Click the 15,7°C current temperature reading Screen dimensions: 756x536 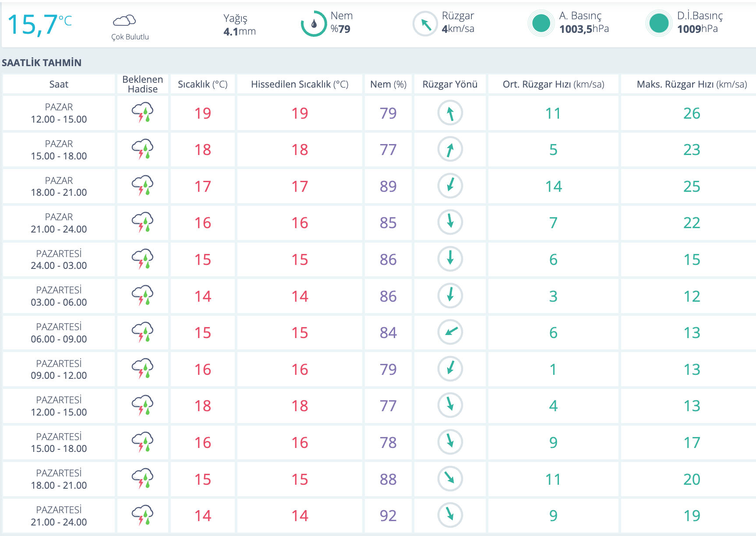(x=39, y=25)
